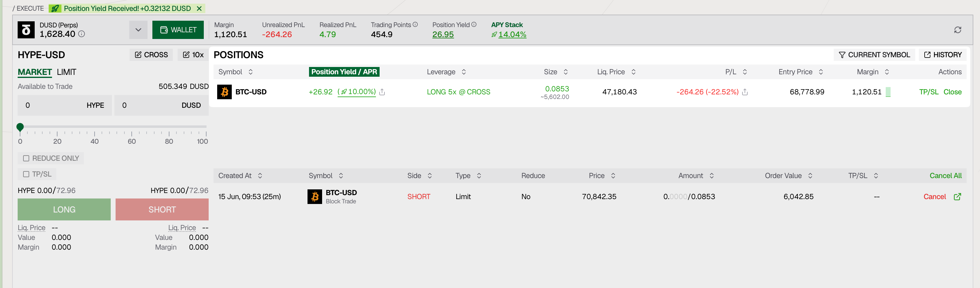Click green margin bar next to 1,120.51

[888, 92]
